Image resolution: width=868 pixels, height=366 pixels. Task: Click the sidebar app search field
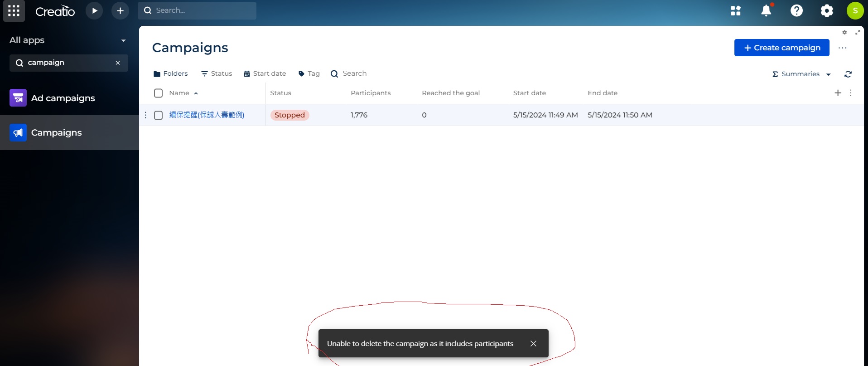[x=69, y=63]
